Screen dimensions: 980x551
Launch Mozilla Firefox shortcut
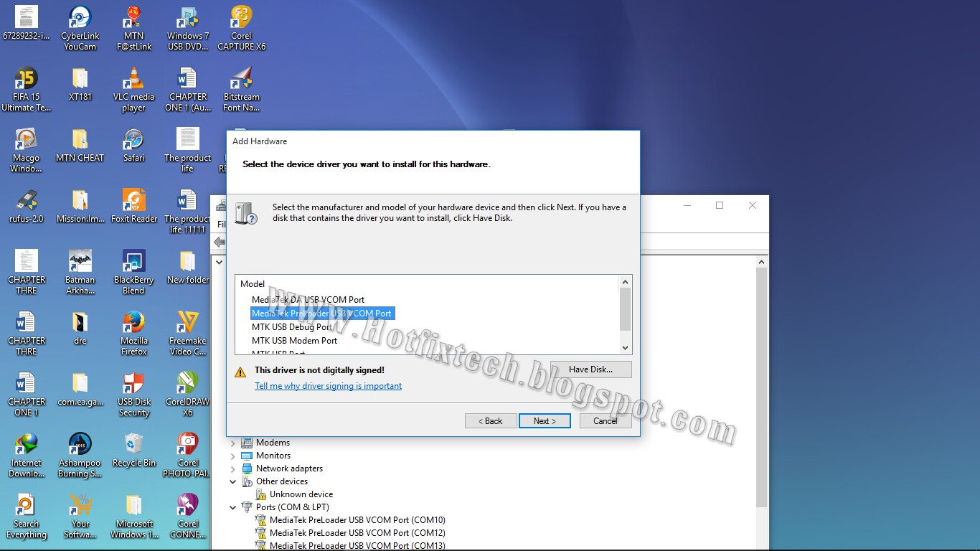(x=133, y=334)
